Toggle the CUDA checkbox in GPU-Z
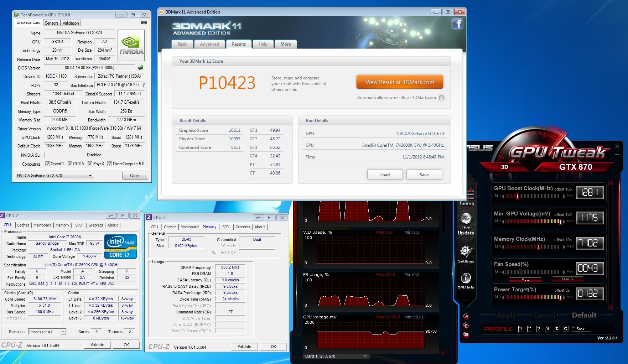The width and height of the screenshot is (628, 364). click(70, 164)
